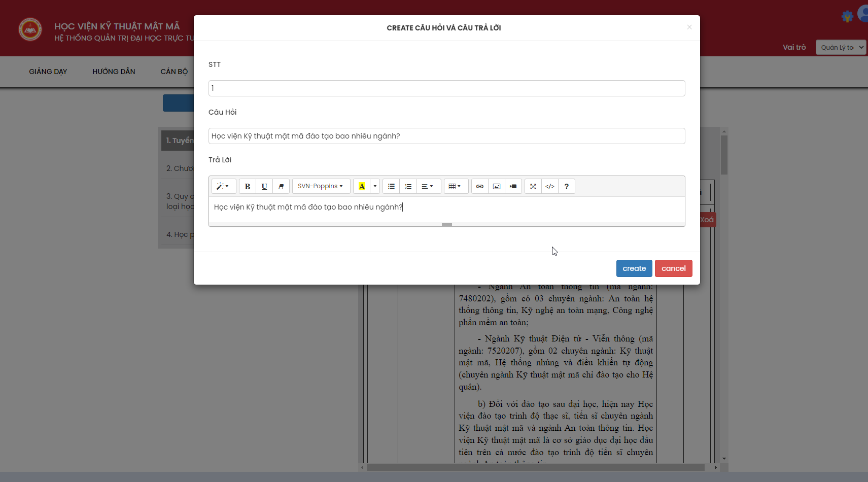Image resolution: width=868 pixels, height=482 pixels.
Task: Toggle fullscreen editor mode
Action: (x=533, y=186)
